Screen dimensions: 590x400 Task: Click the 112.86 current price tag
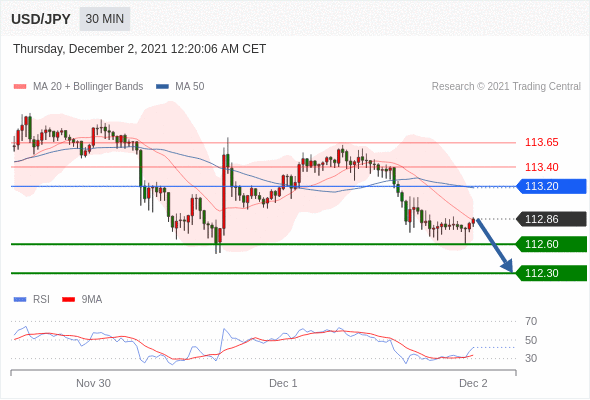pyautogui.click(x=551, y=219)
